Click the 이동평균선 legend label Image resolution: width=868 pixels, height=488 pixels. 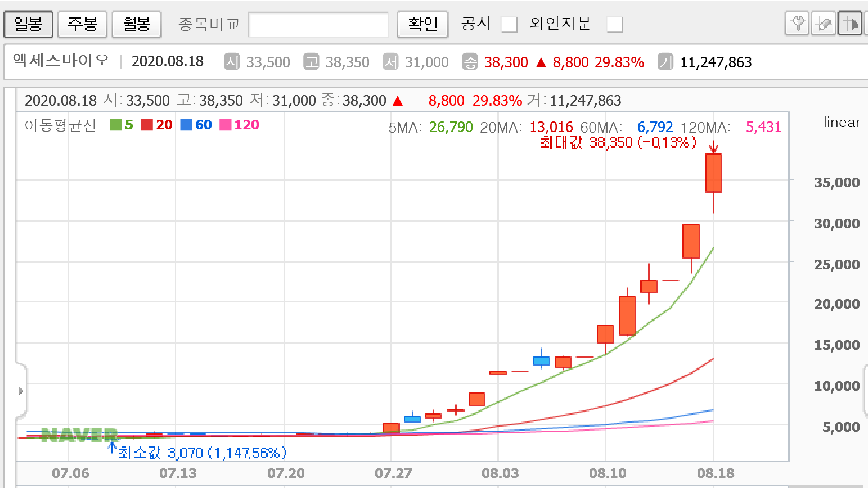pyautogui.click(x=60, y=125)
